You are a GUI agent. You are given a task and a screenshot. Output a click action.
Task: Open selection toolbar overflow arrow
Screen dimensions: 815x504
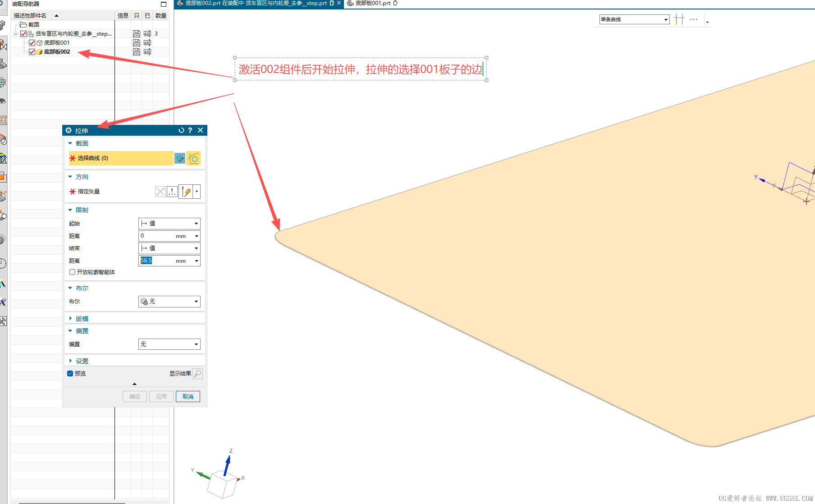(x=707, y=22)
